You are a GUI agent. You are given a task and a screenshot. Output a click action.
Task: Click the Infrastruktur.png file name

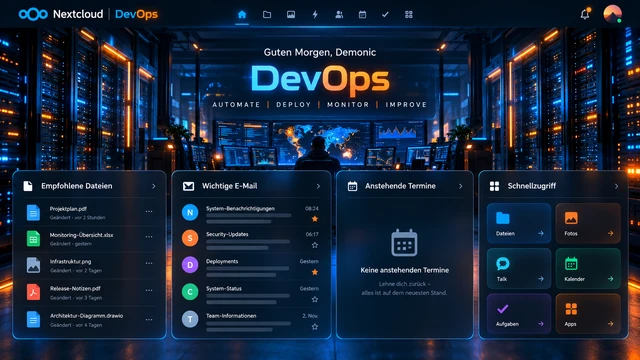tap(71, 261)
